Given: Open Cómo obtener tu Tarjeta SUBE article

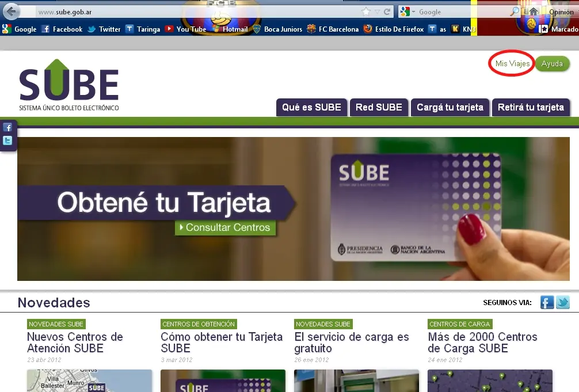Looking at the screenshot, I should coord(222,342).
